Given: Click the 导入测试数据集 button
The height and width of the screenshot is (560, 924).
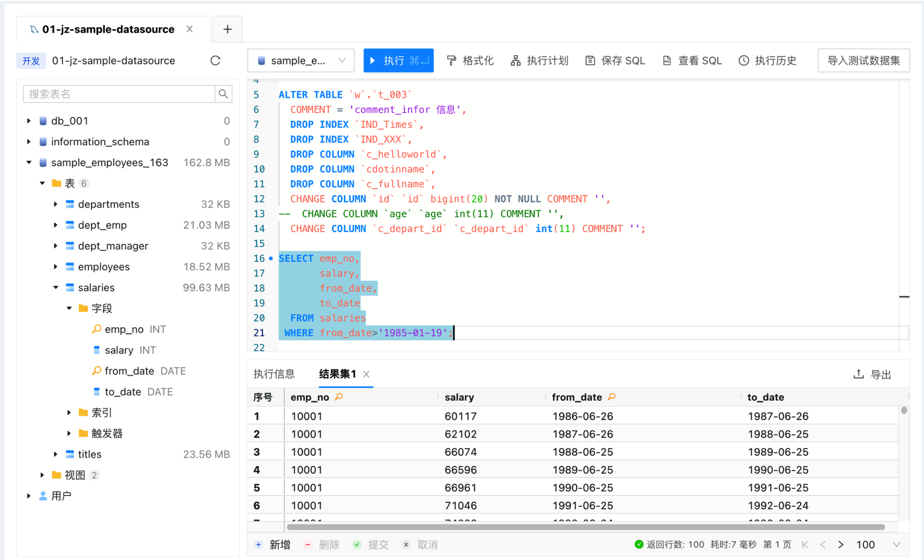Looking at the screenshot, I should coord(863,60).
